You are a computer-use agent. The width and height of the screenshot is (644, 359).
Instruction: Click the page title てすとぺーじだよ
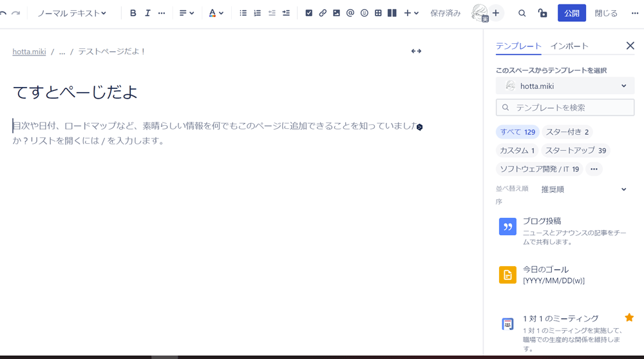coord(75,92)
